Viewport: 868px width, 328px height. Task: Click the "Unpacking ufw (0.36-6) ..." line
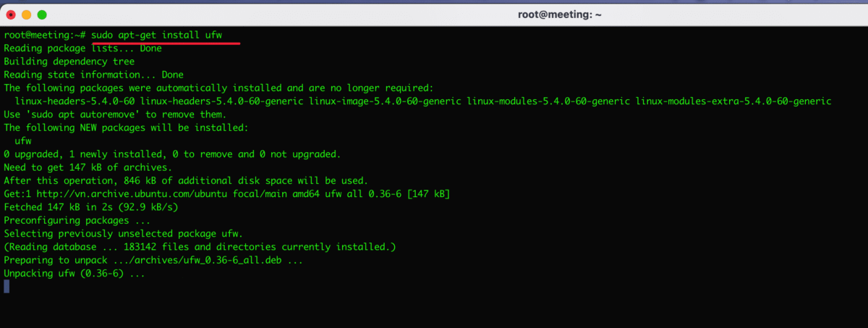75,273
